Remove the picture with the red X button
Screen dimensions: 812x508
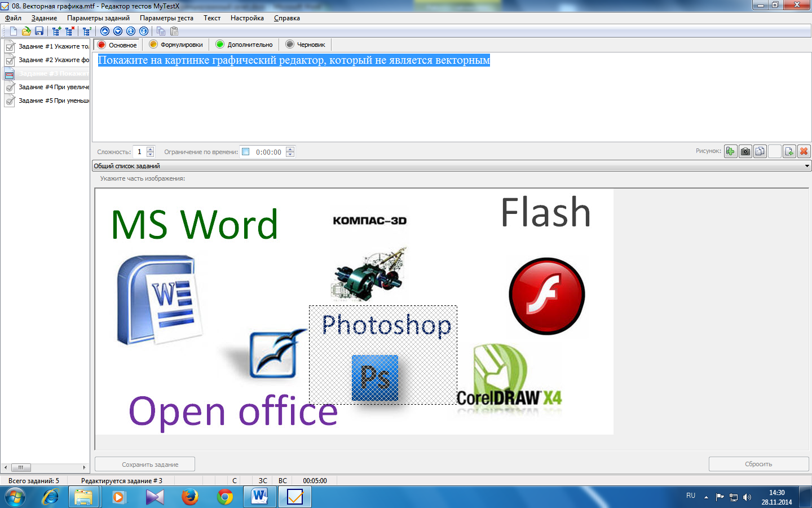coord(804,151)
